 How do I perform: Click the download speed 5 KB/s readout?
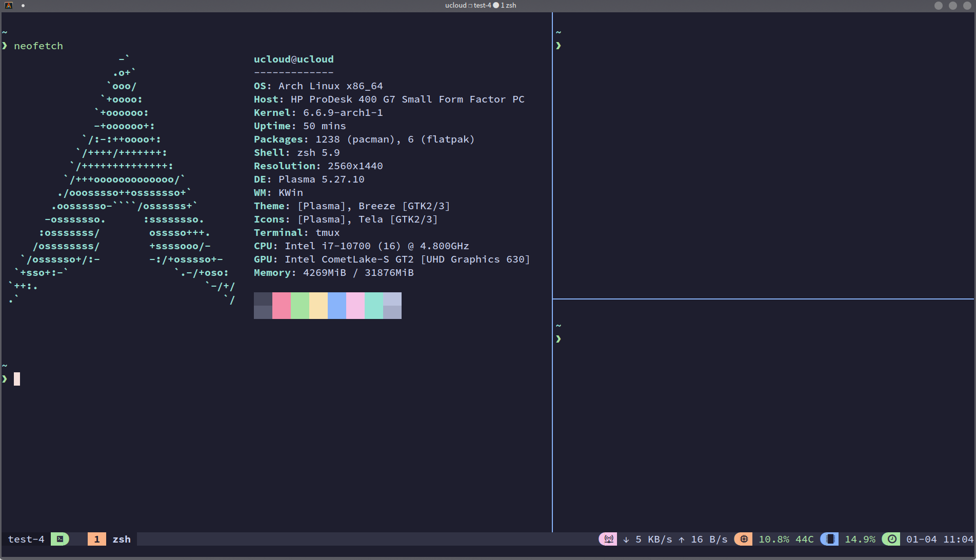(648, 539)
